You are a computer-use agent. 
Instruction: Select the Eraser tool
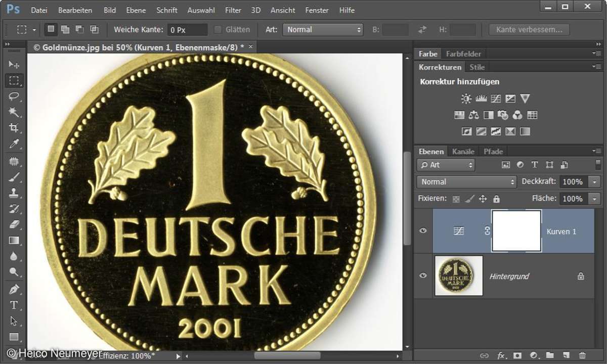(x=14, y=224)
